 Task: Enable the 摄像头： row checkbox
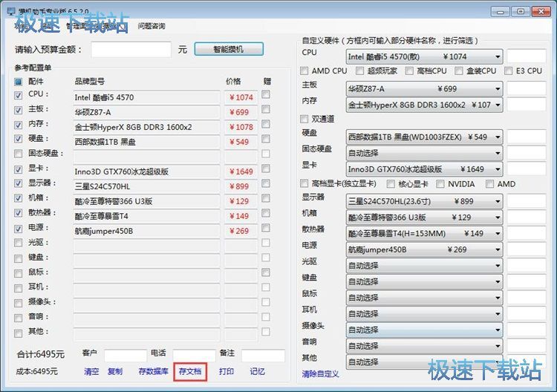18,303
